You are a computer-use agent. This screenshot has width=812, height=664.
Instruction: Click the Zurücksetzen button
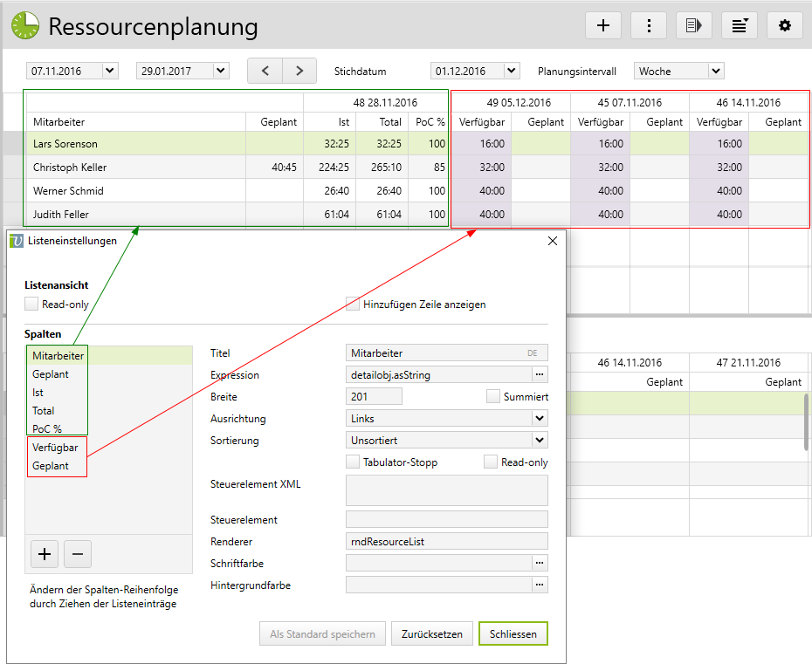pos(432,634)
